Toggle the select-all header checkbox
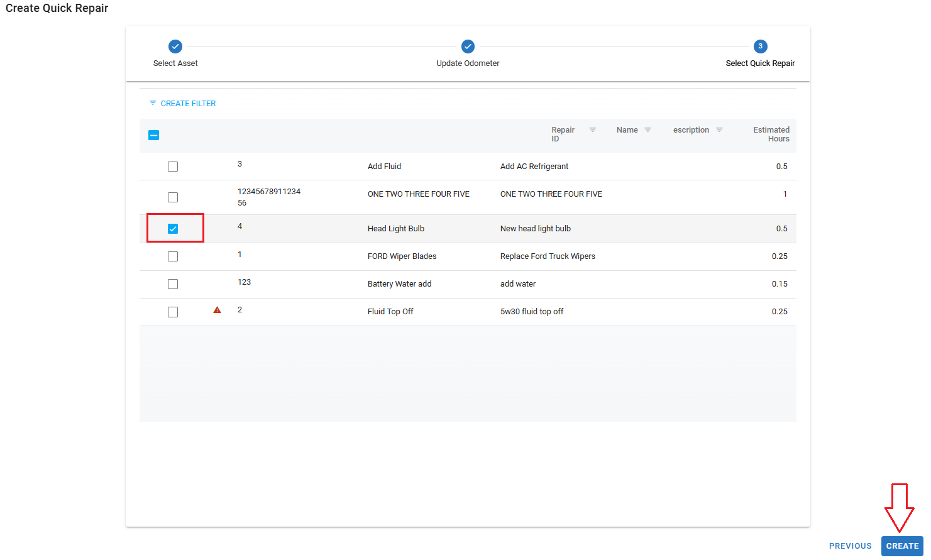 [x=154, y=135]
